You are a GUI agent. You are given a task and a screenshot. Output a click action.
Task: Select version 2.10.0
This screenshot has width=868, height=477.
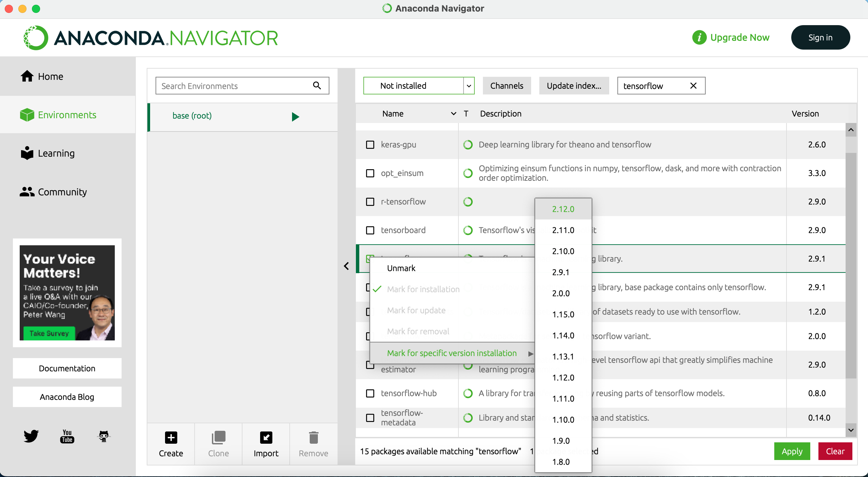(x=563, y=251)
